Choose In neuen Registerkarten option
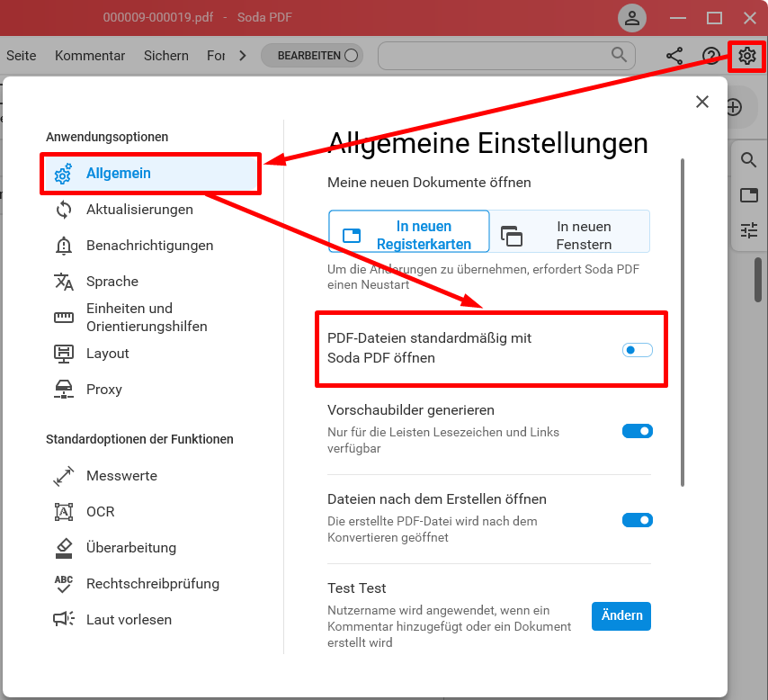Viewport: 768px width, 700px height. (x=409, y=231)
